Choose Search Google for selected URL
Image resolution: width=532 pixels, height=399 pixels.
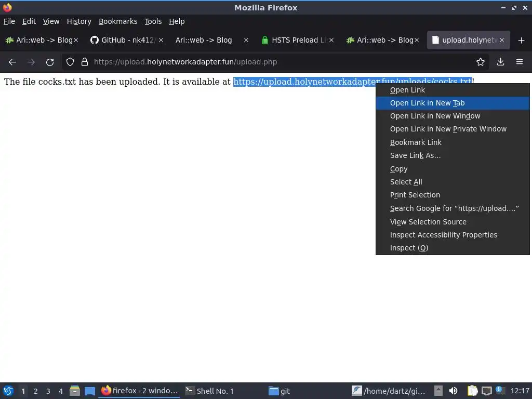(x=453, y=208)
